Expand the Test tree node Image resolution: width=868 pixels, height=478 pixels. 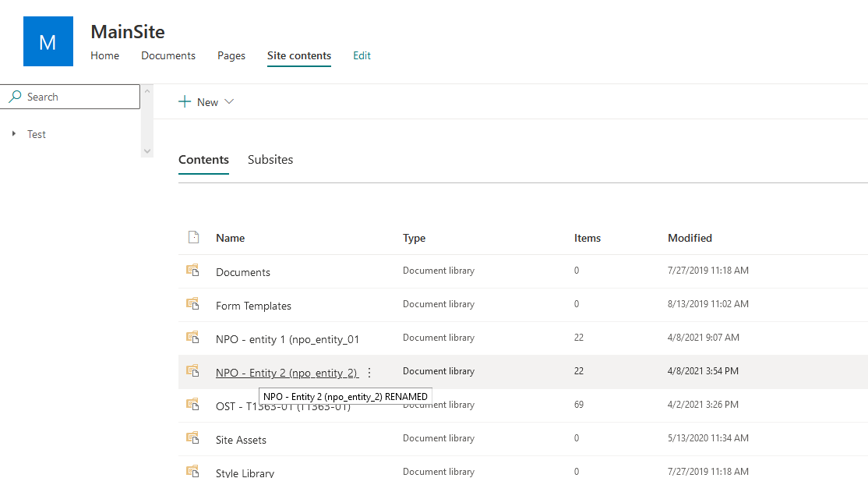pyautogui.click(x=14, y=133)
